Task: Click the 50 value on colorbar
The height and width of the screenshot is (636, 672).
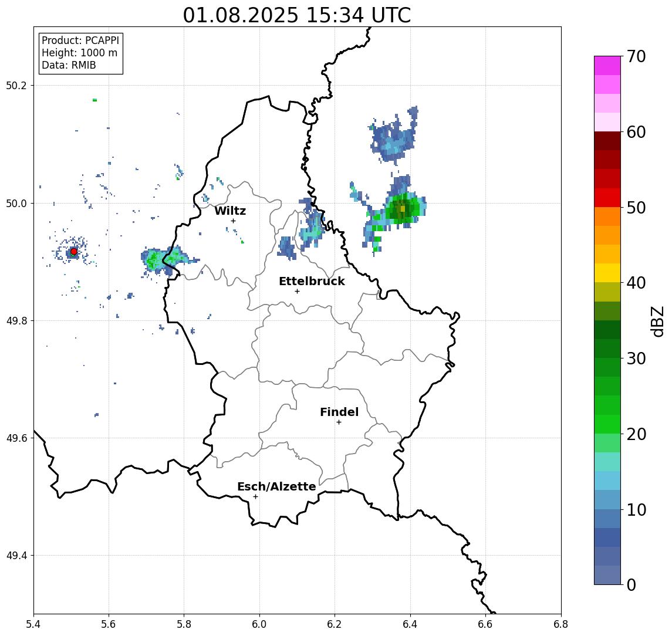Action: 636,208
